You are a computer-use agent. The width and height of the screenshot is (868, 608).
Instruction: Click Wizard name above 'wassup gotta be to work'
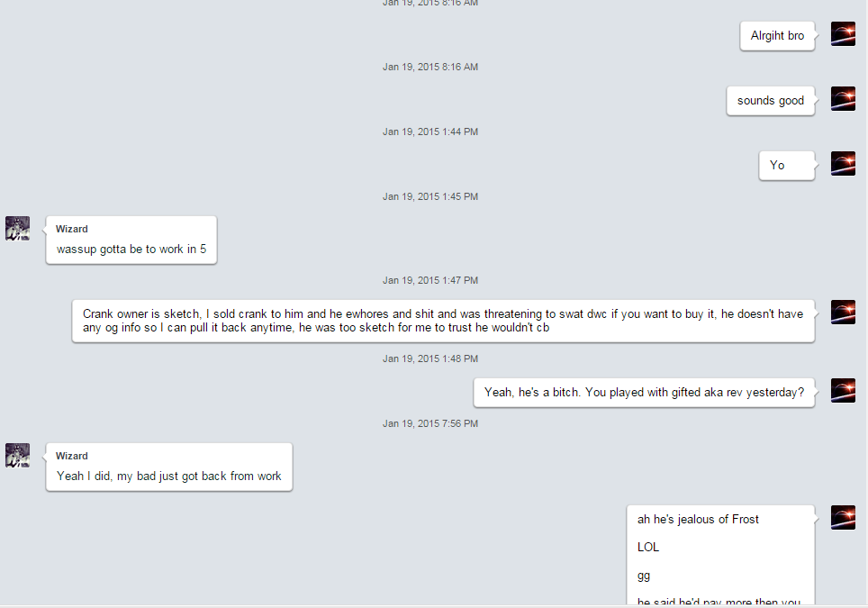tap(72, 230)
